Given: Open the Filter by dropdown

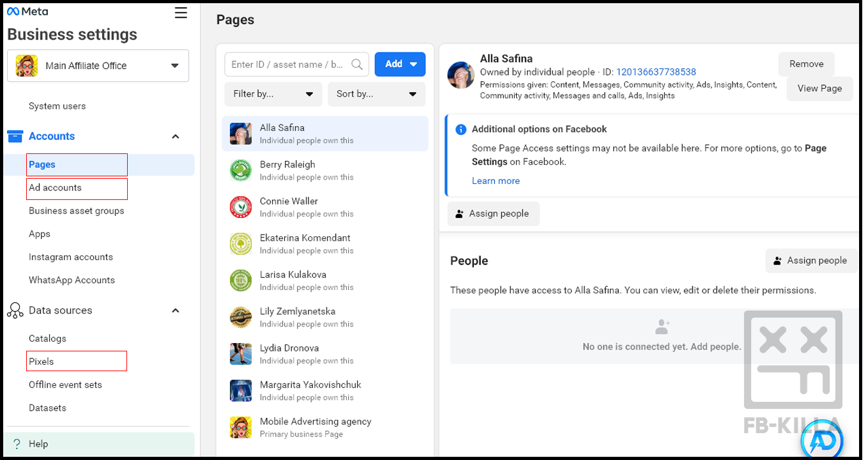Looking at the screenshot, I should [x=273, y=94].
